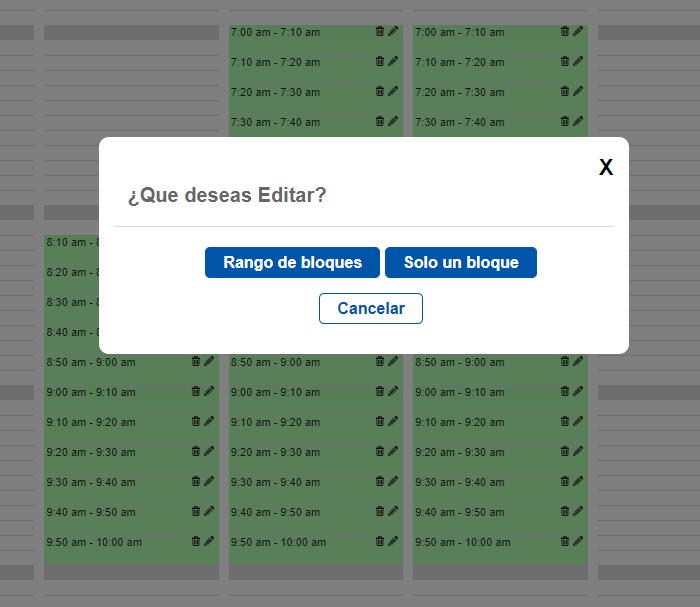Edit the 7:00 am block in middle column

click(x=393, y=31)
